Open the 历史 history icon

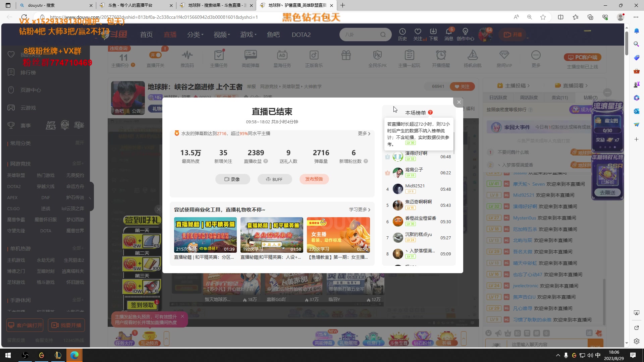click(402, 34)
